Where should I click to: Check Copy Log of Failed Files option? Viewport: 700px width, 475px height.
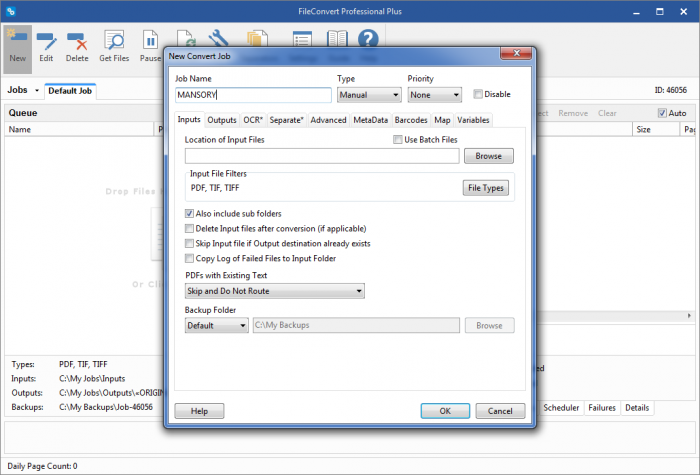tap(189, 258)
